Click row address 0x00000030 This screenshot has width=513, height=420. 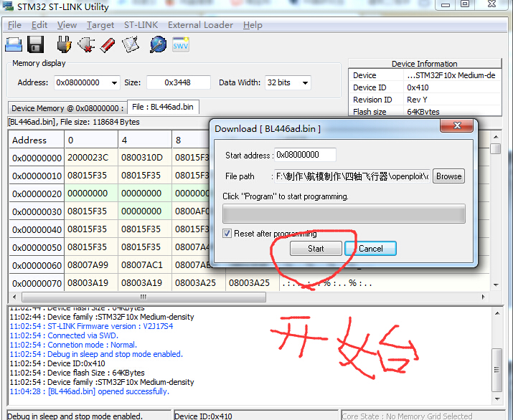(37, 211)
